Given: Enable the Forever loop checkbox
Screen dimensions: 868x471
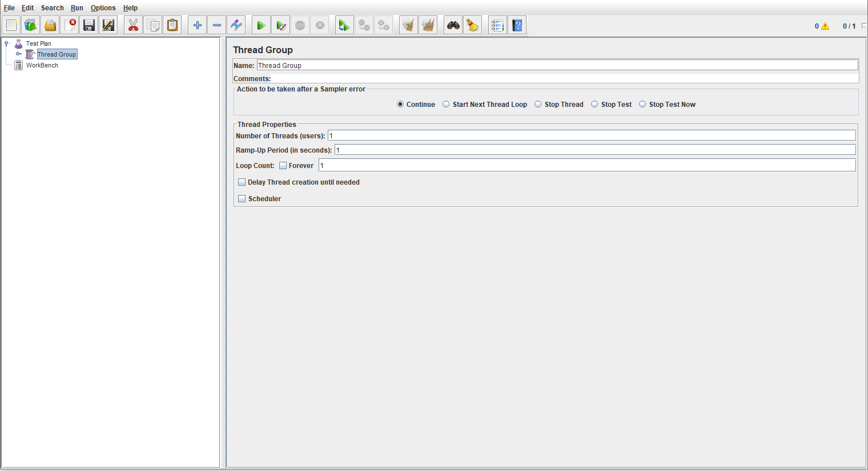Looking at the screenshot, I should pyautogui.click(x=283, y=166).
